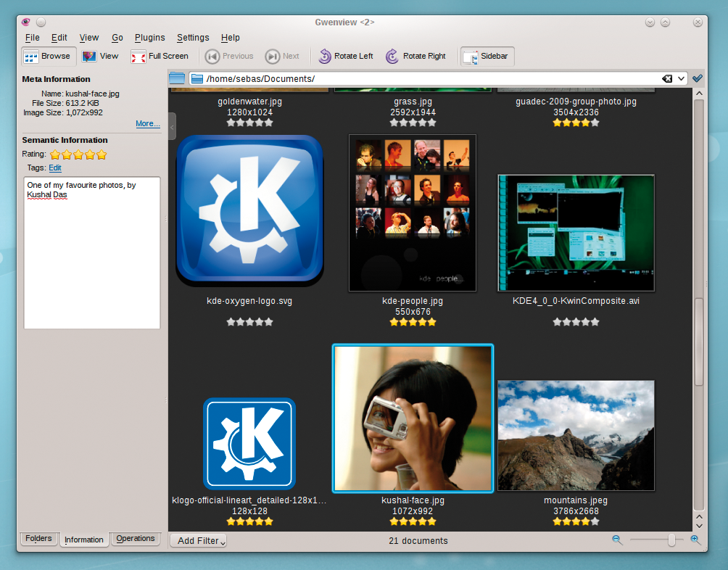Switch to the Folders tab
Screen dimensions: 728x570
38,538
